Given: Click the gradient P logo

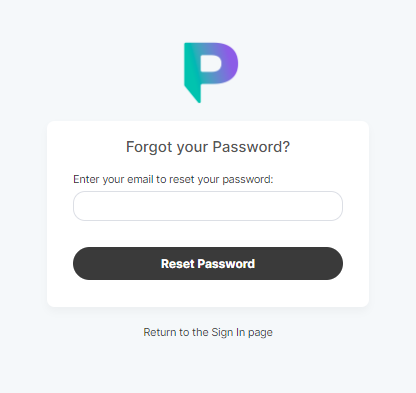Looking at the screenshot, I should [211, 73].
